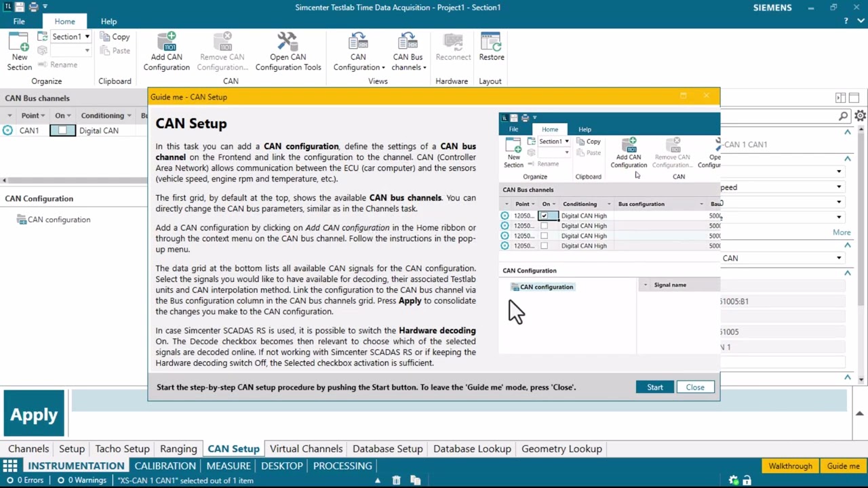Switch to the DESKTOP workflow
This screenshot has height=488, width=868.
[281, 466]
